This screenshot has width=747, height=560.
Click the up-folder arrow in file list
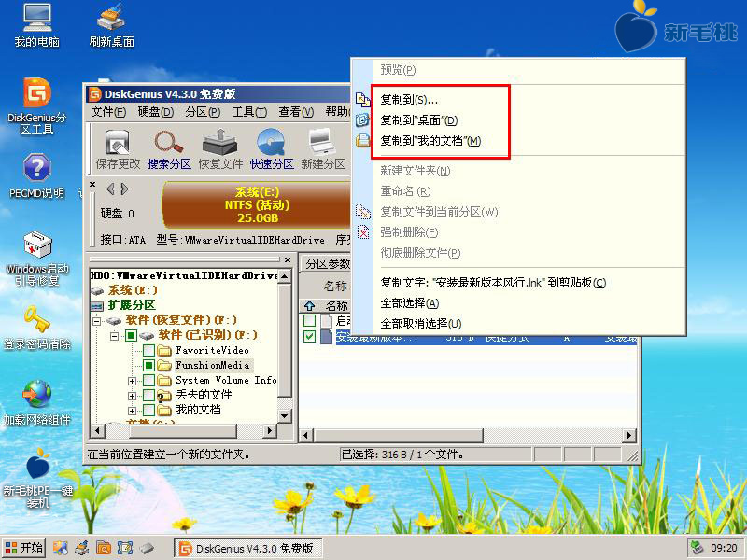coord(310,305)
